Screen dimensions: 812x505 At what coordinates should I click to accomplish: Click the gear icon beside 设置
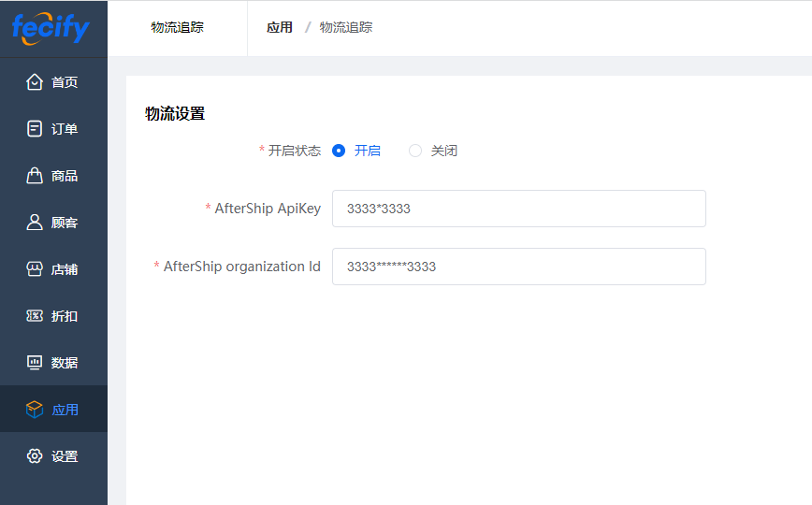coord(35,455)
